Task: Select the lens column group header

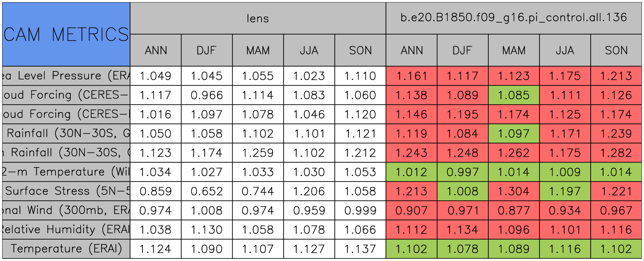Action: point(258,18)
